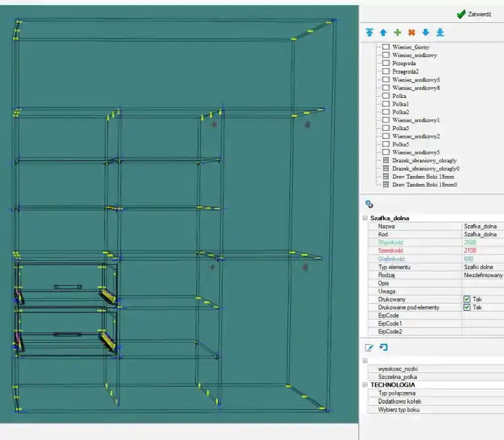Screen dimensions: 504x440
Task: Select Drazek_ubraniowy_okragly in the tree
Action: point(425,160)
